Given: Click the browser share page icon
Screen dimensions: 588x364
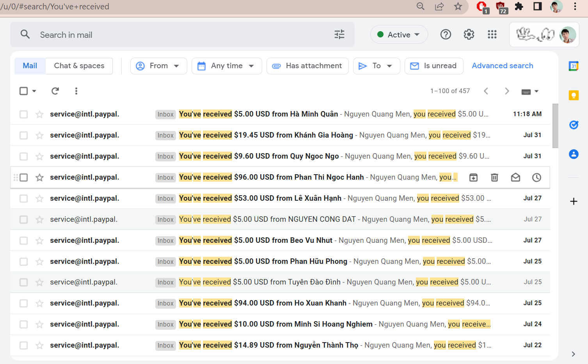Looking at the screenshot, I should tap(439, 6).
